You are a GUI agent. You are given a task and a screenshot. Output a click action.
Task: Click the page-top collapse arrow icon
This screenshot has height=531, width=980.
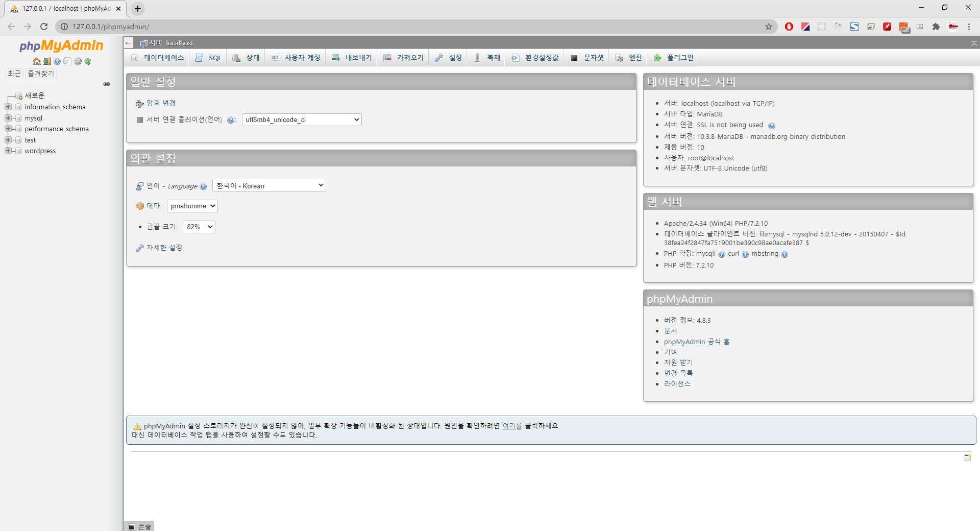[x=974, y=43]
